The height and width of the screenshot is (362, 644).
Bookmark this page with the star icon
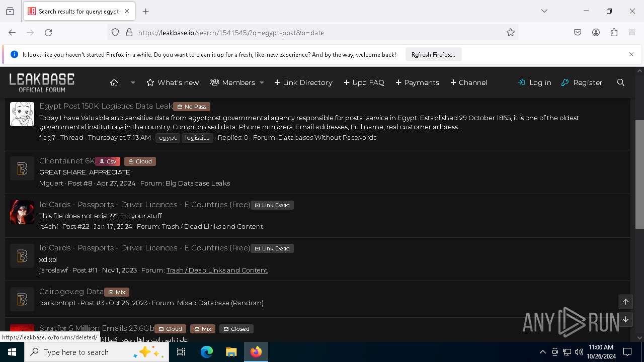click(511, 33)
